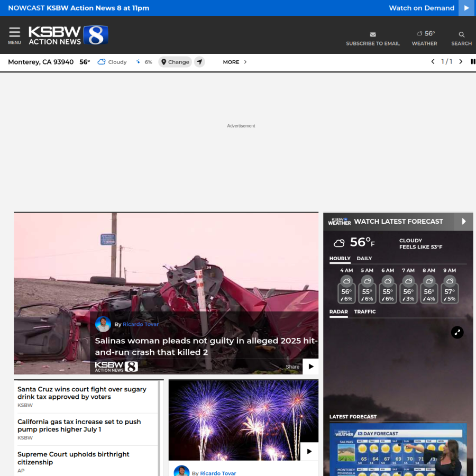Use current location arrow icon
476x476 pixels.
(x=199, y=62)
